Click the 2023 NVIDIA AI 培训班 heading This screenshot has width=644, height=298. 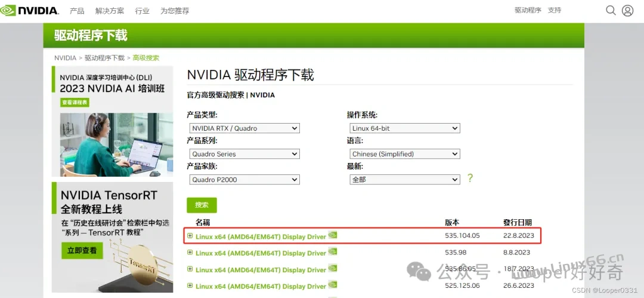112,88
